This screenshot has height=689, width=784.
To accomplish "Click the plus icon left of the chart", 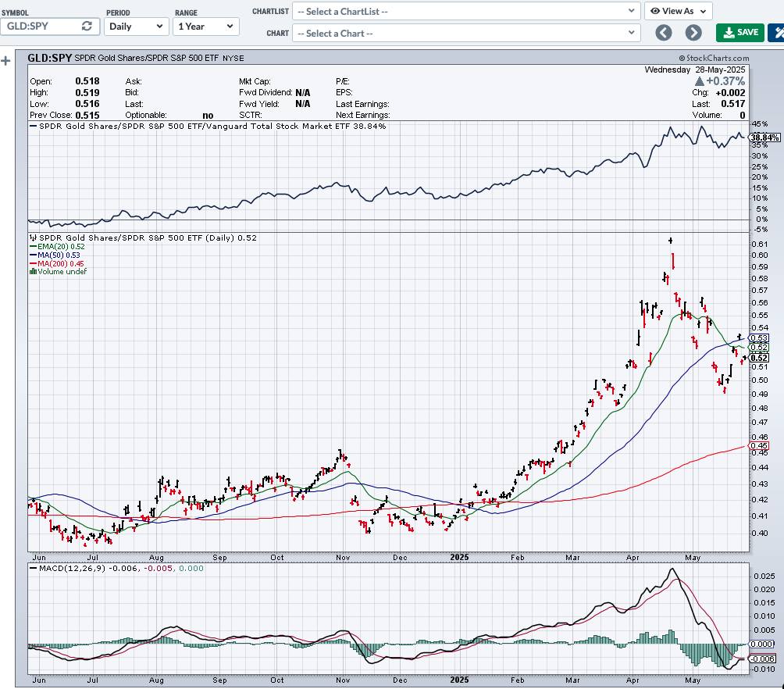I will pyautogui.click(x=5, y=61).
